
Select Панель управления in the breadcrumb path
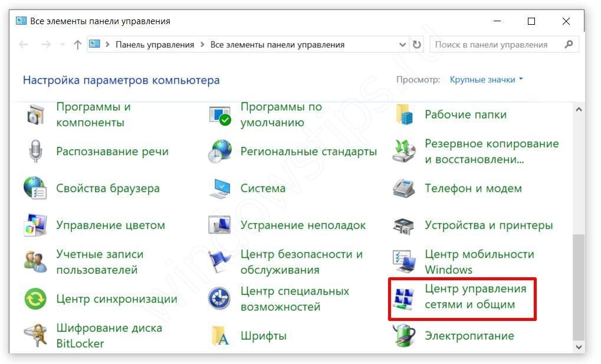[155, 45]
